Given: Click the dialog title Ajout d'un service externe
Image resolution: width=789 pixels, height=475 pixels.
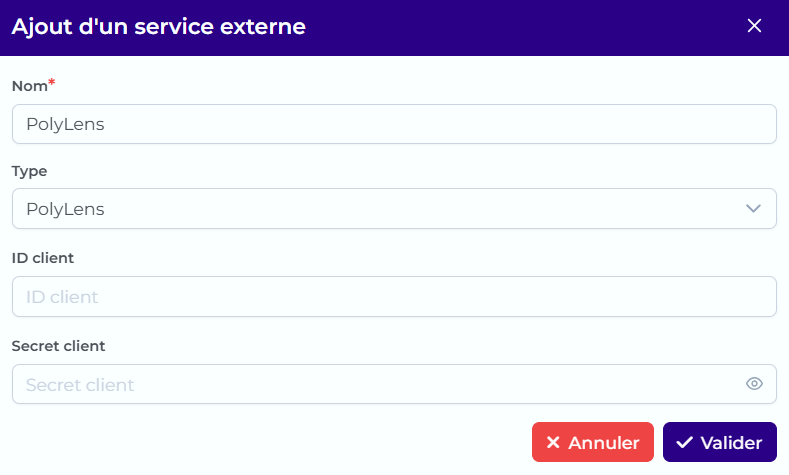Looking at the screenshot, I should [x=159, y=27].
